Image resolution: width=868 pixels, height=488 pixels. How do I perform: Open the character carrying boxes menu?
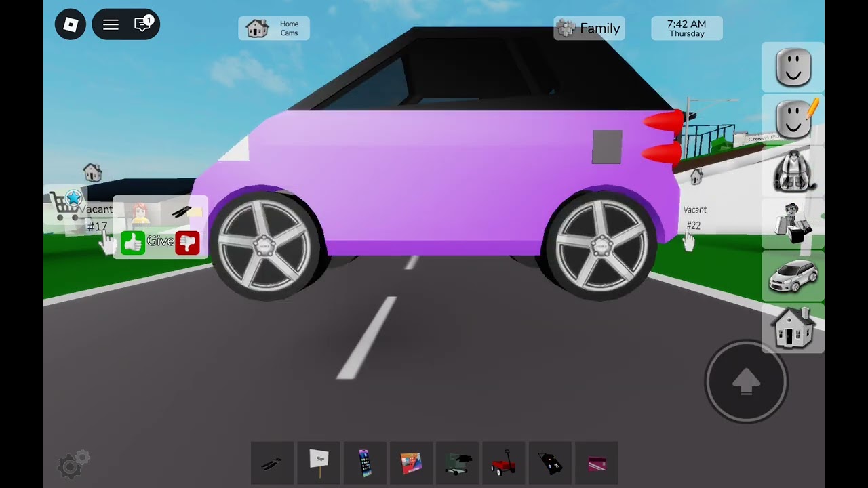[x=793, y=224]
